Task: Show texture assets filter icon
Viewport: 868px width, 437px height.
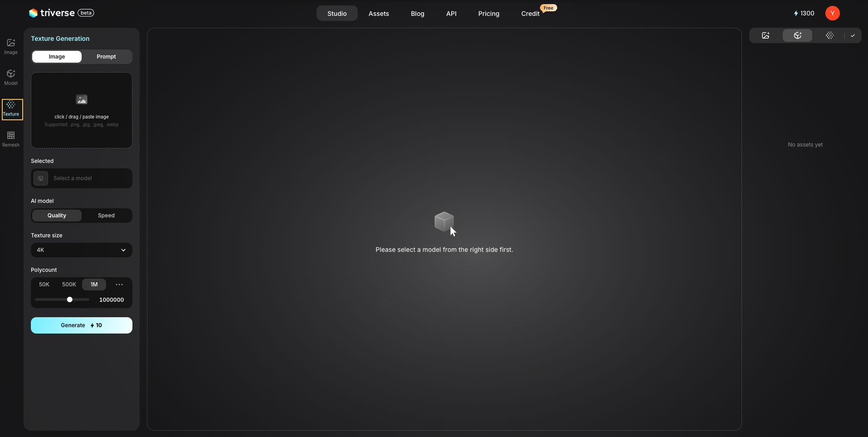Action: (829, 35)
